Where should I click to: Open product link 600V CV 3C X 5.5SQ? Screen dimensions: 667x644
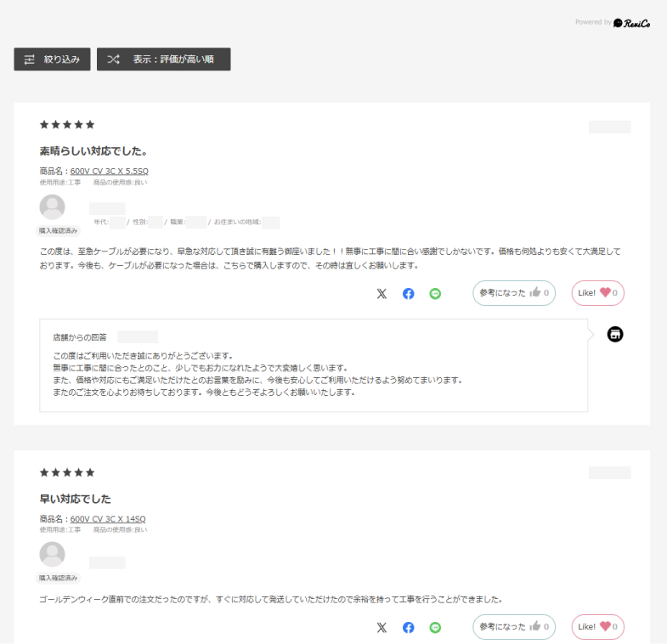coord(109,171)
